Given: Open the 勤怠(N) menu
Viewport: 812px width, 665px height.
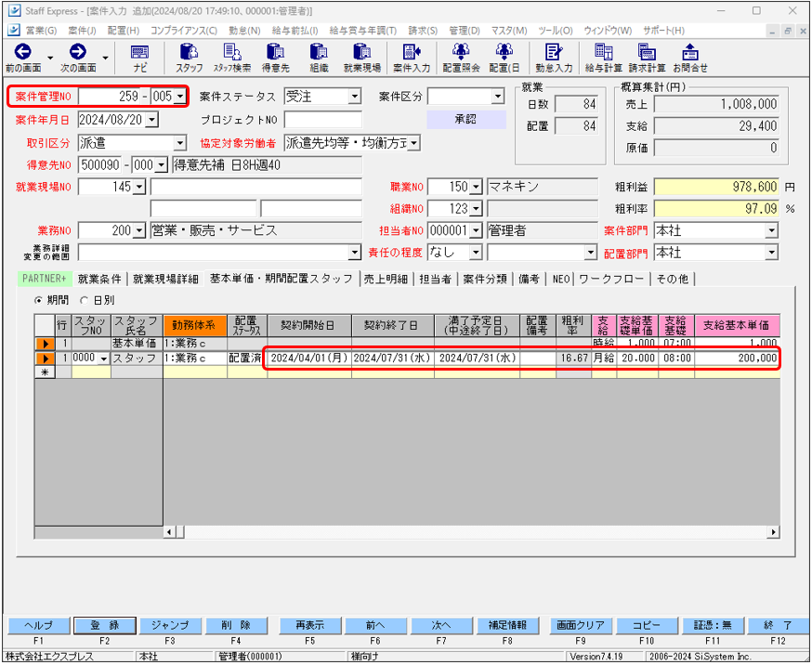Looking at the screenshot, I should click(x=244, y=31).
